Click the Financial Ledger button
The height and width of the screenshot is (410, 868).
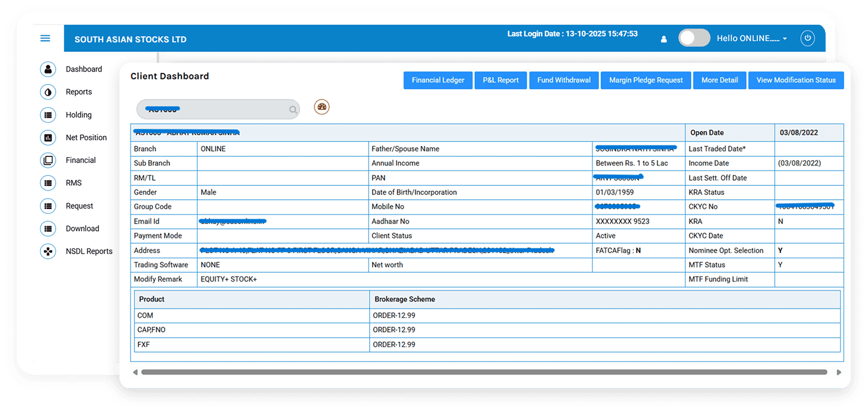[437, 80]
